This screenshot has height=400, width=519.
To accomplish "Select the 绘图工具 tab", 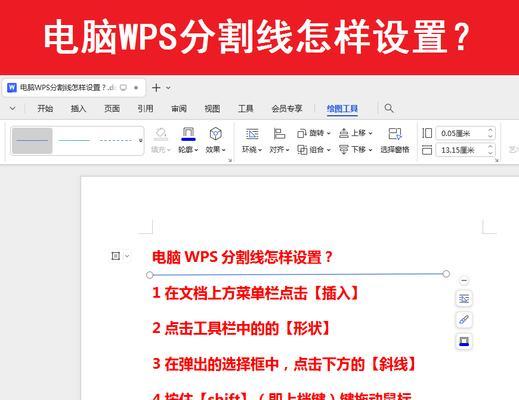I will point(342,109).
